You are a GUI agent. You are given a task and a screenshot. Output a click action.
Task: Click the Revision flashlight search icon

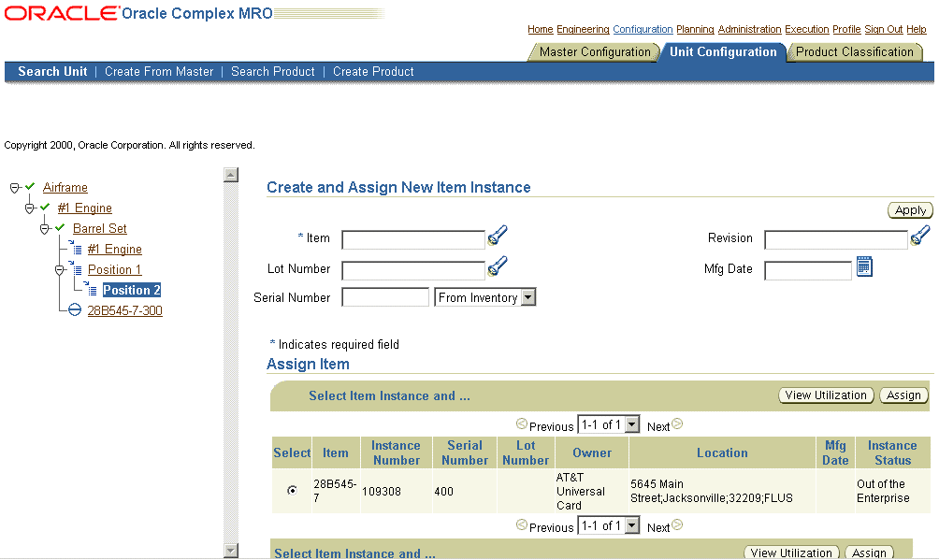point(920,236)
